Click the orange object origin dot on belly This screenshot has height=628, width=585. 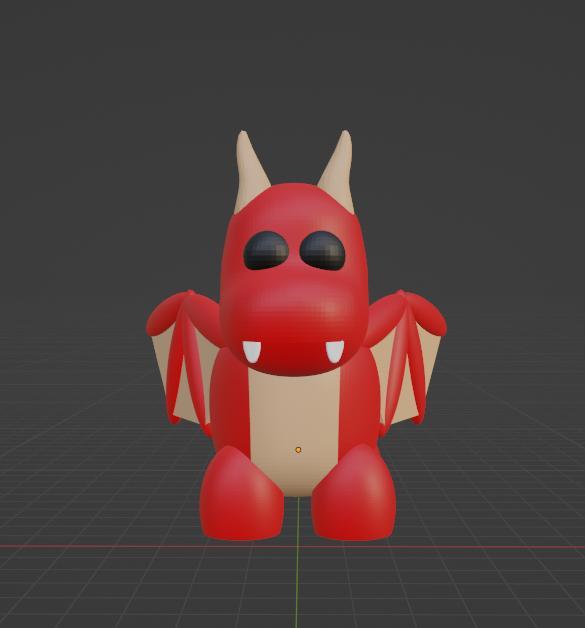(x=298, y=450)
